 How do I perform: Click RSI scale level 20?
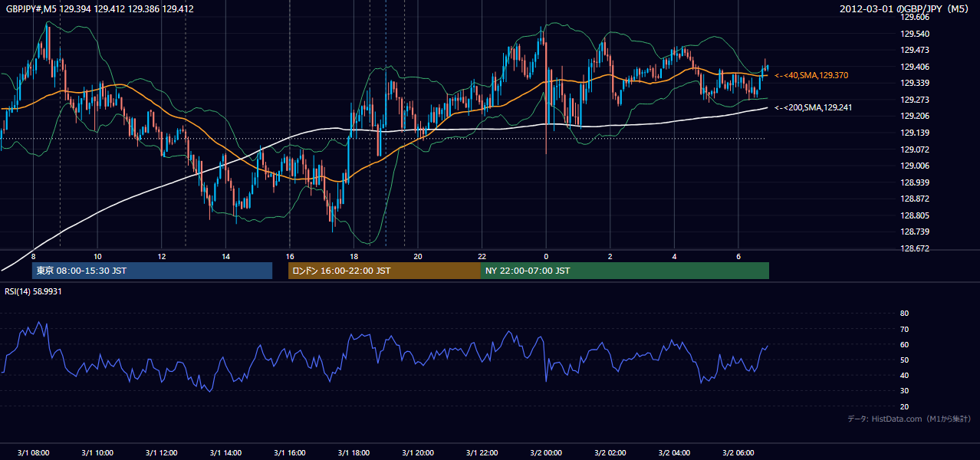coord(904,406)
